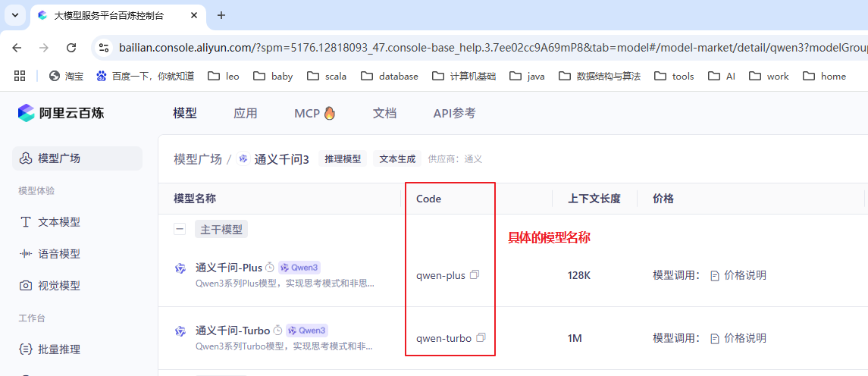Open the apps grid bookmark icon
The height and width of the screenshot is (376, 868).
pyautogui.click(x=20, y=77)
